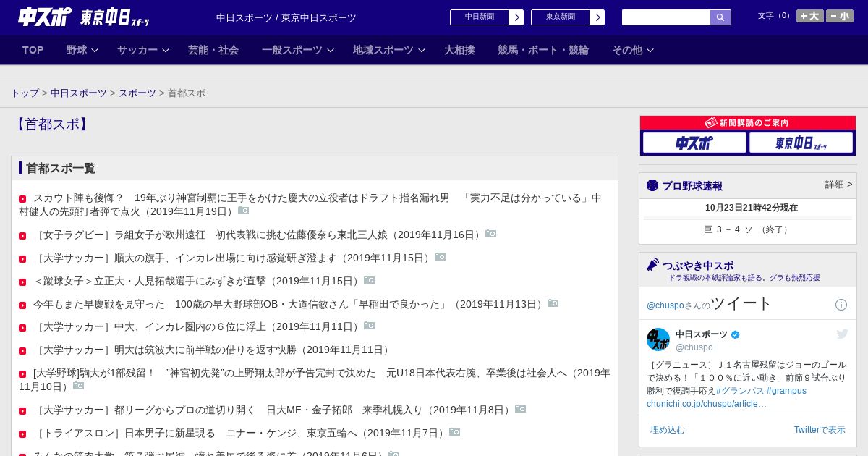Expand the その他 navigation dropdown
The height and width of the screenshot is (456, 868).
coord(633,50)
